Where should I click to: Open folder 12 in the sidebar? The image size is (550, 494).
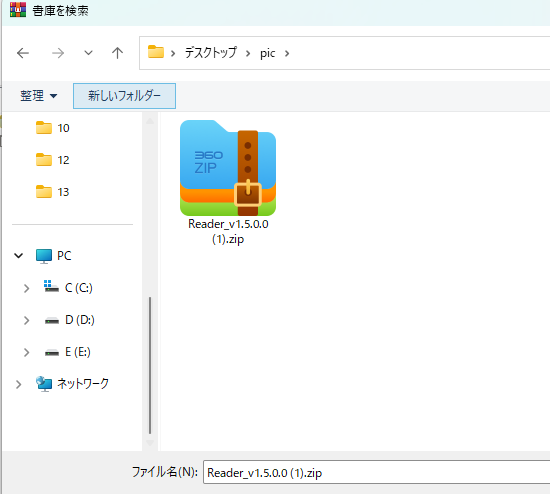53,160
